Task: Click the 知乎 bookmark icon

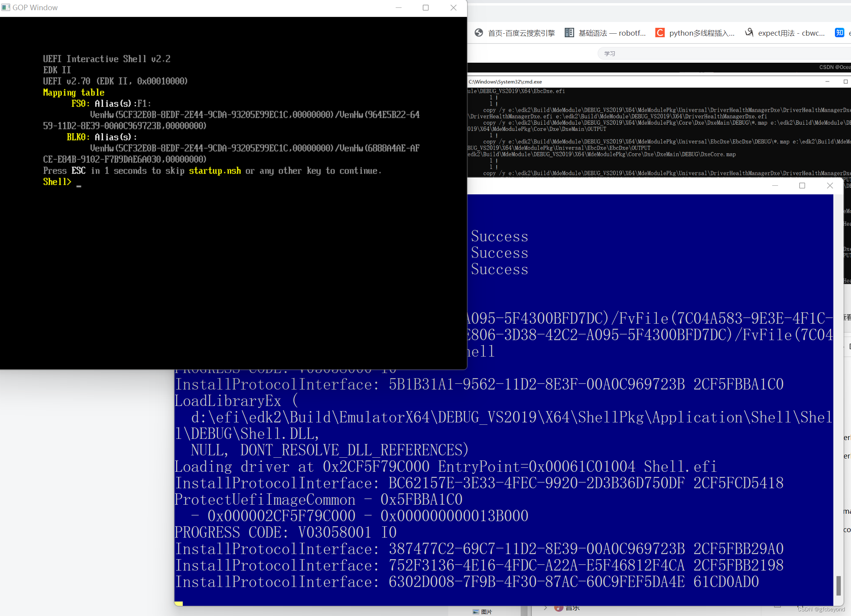Action: pos(839,33)
